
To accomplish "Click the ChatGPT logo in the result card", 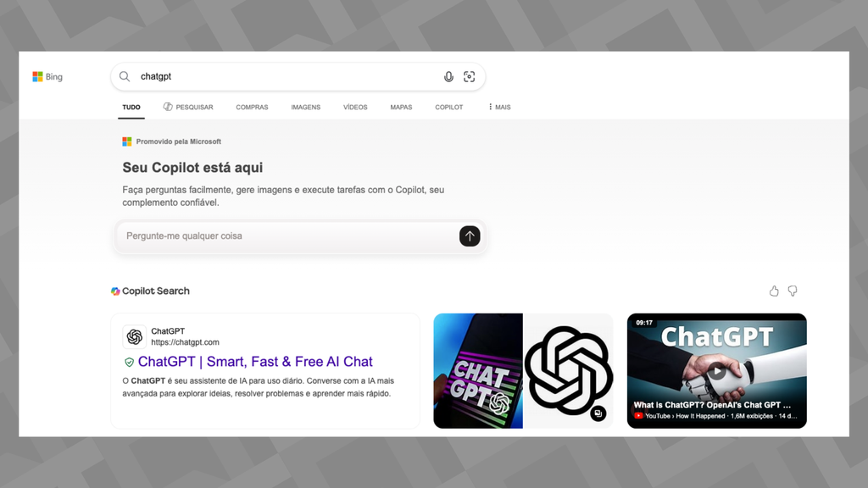I will (134, 336).
